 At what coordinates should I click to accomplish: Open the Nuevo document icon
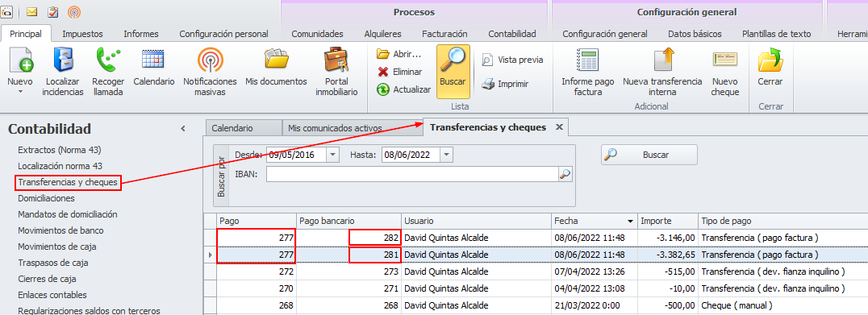20,60
